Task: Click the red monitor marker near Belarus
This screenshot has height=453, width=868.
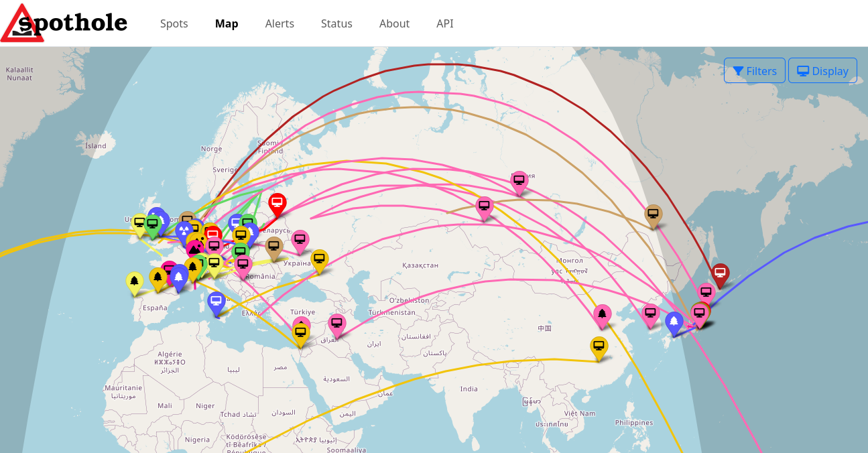Action: pyautogui.click(x=277, y=202)
